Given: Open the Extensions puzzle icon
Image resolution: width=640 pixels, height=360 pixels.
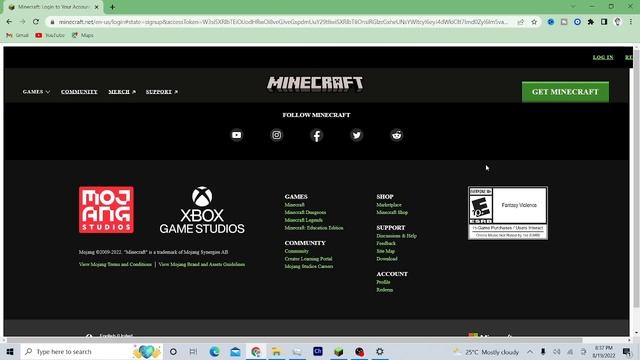Looking at the screenshot, I should coord(591,22).
